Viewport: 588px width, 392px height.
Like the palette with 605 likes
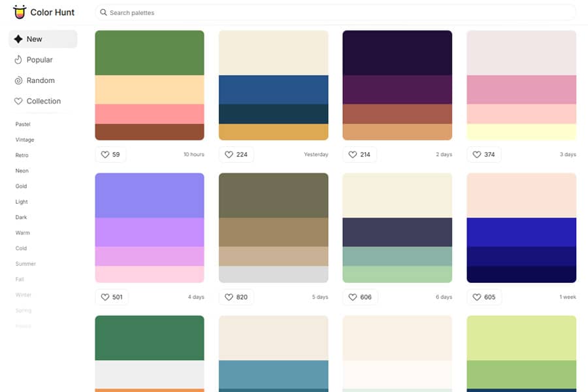pyautogui.click(x=484, y=297)
